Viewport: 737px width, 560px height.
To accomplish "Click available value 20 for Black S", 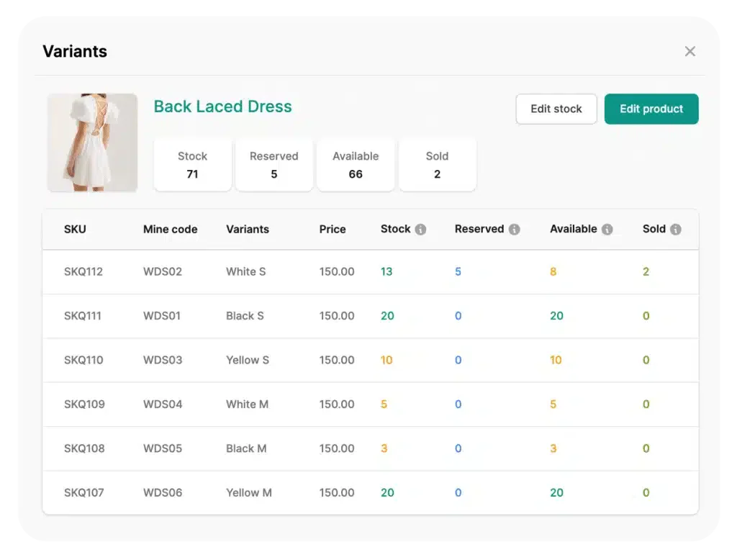I will (x=556, y=316).
